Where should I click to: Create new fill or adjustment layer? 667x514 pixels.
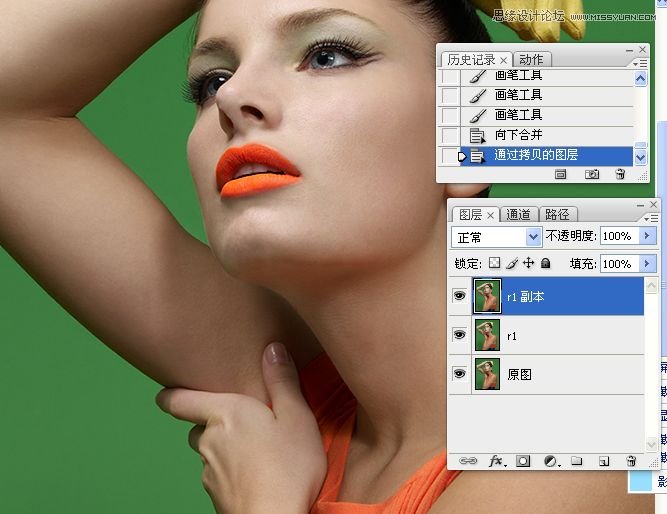tap(551, 461)
